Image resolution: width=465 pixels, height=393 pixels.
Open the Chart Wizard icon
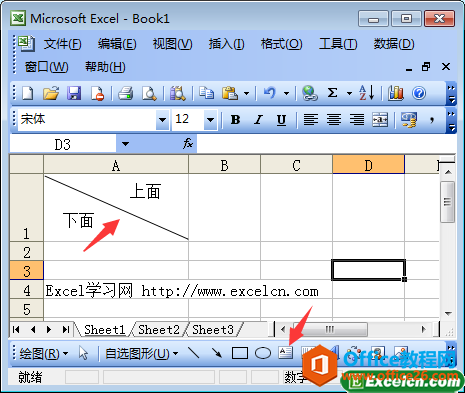tap(396, 93)
